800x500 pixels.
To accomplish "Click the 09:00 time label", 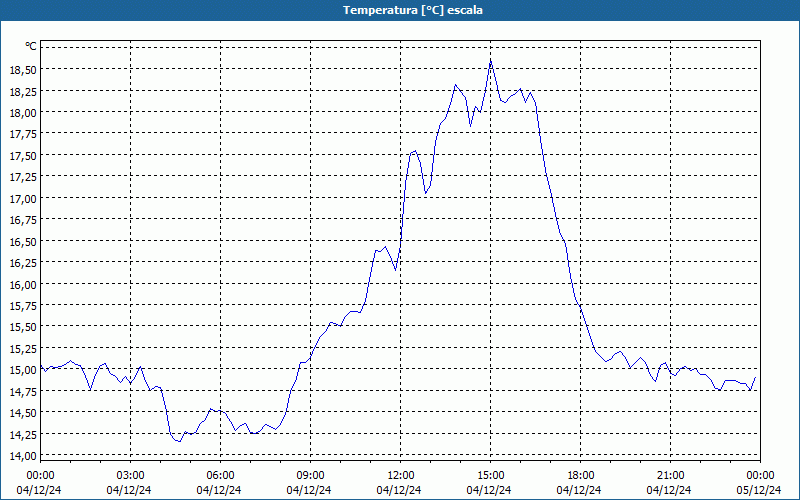I will (x=310, y=476).
